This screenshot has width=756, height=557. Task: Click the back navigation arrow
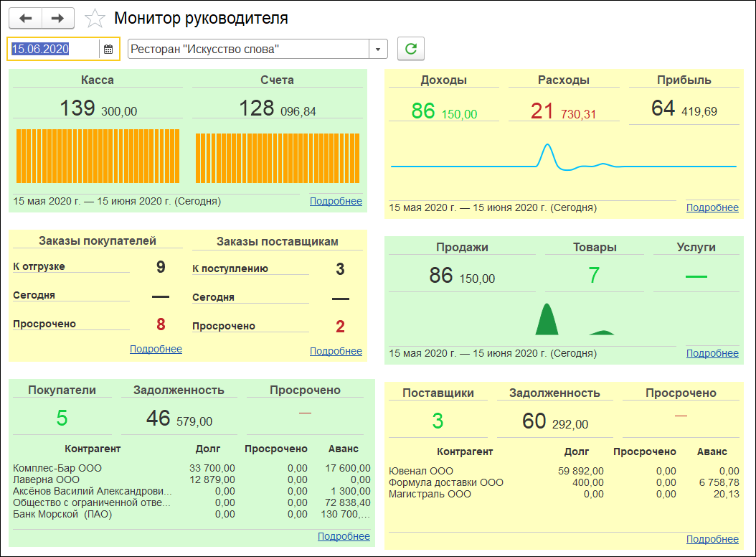click(x=25, y=18)
